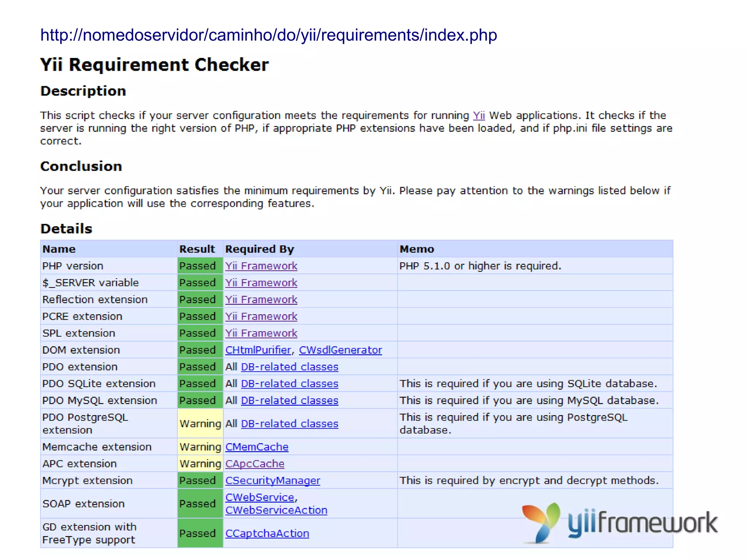Click the Yii framework logo

pos(619,522)
